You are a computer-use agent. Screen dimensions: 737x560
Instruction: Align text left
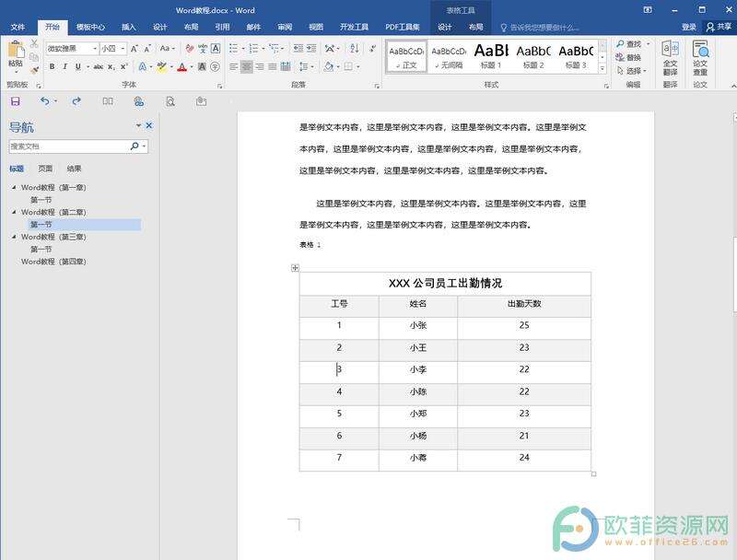pyautogui.click(x=234, y=66)
